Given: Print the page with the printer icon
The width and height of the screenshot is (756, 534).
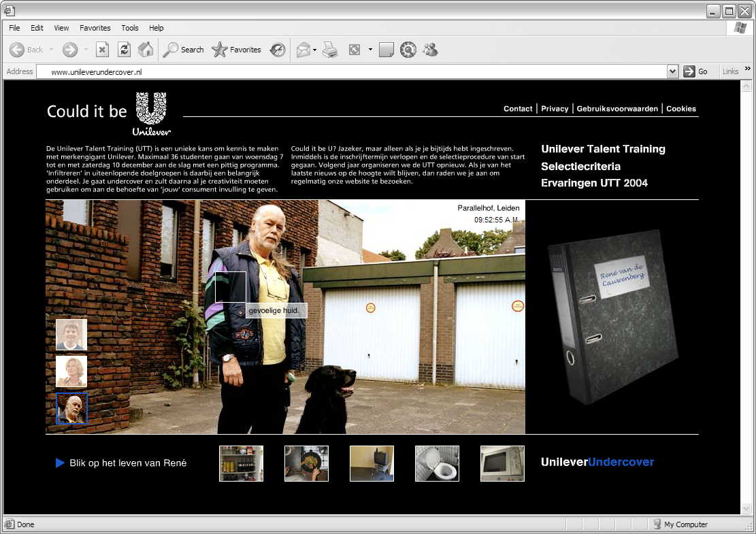Looking at the screenshot, I should click(330, 50).
